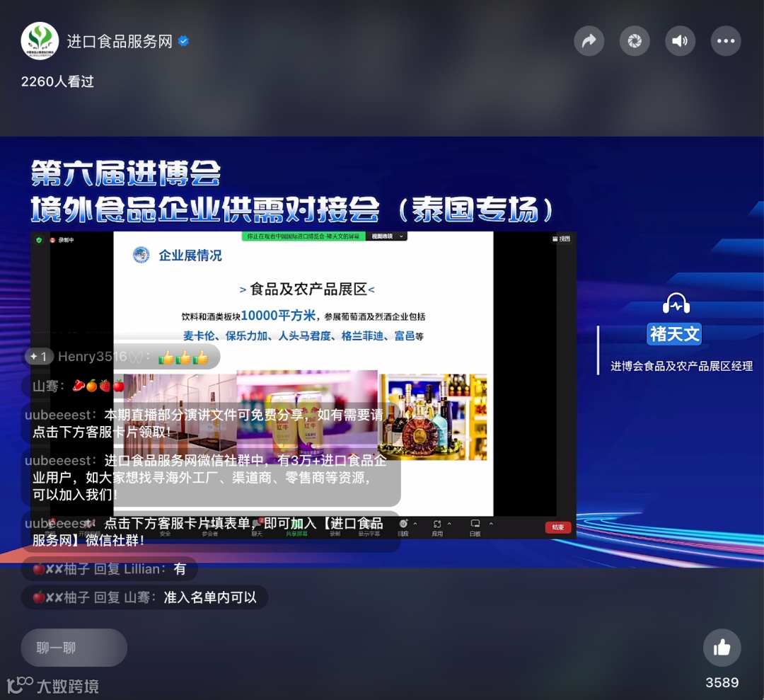764x700 pixels.
Task: Click the 企业展情况 slide heading
Action: click(190, 256)
